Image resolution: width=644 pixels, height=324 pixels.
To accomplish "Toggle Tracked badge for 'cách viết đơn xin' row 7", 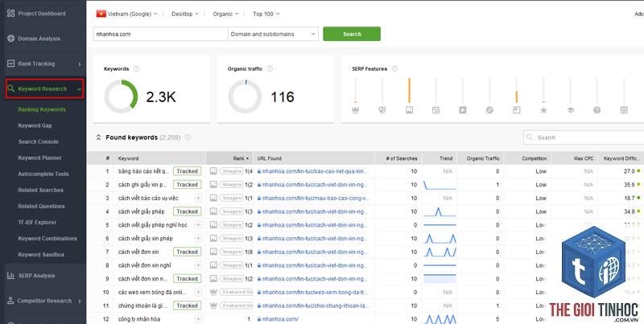I will [x=188, y=252].
